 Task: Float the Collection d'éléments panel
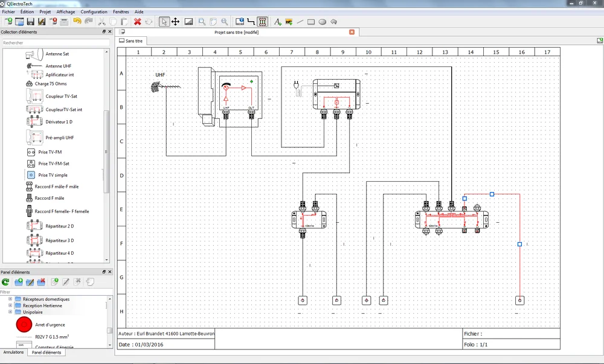[103, 32]
